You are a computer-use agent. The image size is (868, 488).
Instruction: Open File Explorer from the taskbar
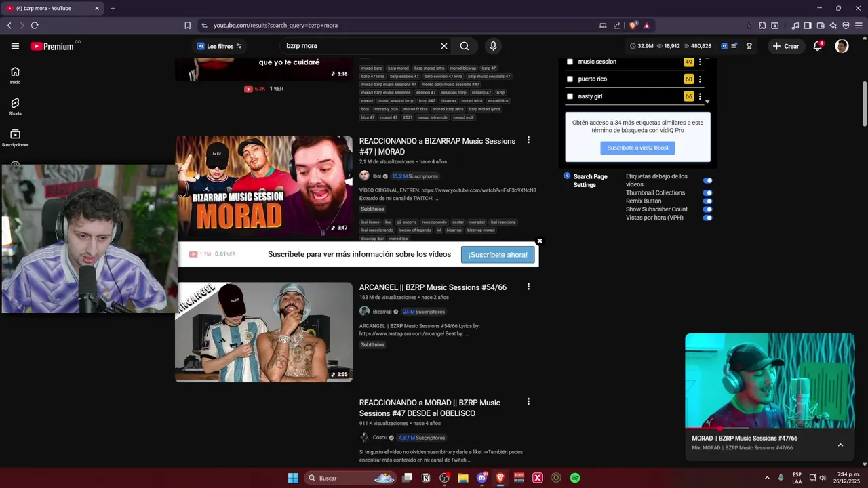tap(463, 478)
